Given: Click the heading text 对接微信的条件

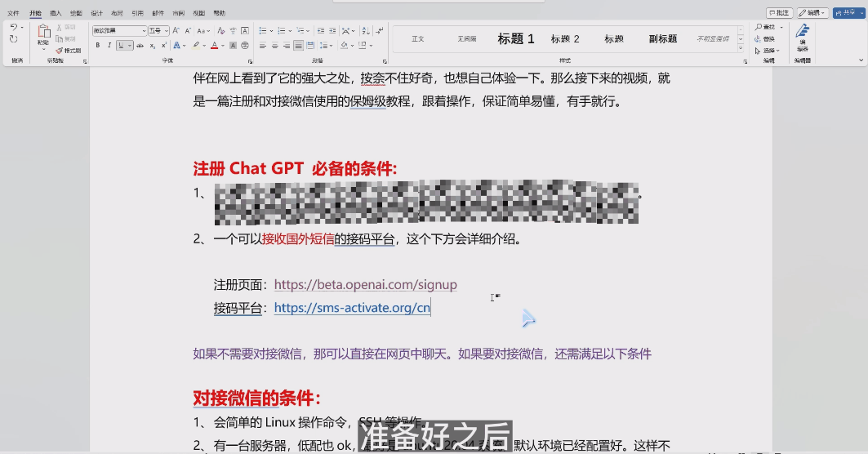Looking at the screenshot, I should click(257, 398).
